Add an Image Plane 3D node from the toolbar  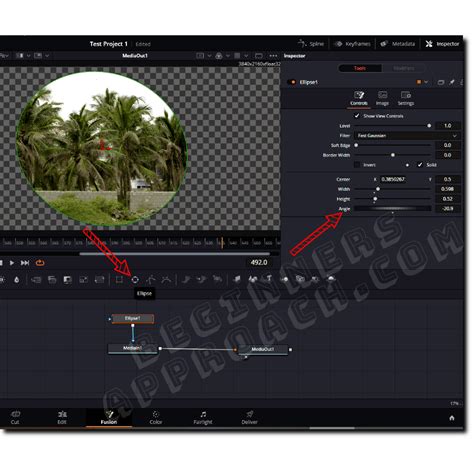(x=237, y=279)
